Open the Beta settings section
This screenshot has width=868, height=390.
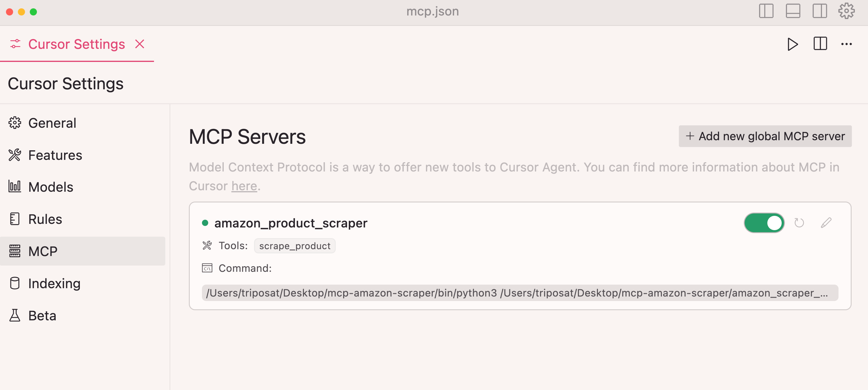[x=83, y=316]
